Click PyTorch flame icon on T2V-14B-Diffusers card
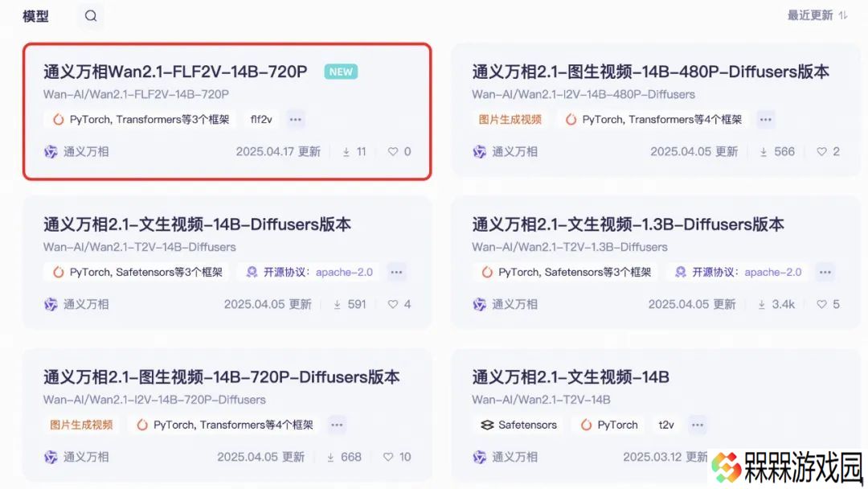 click(x=58, y=272)
